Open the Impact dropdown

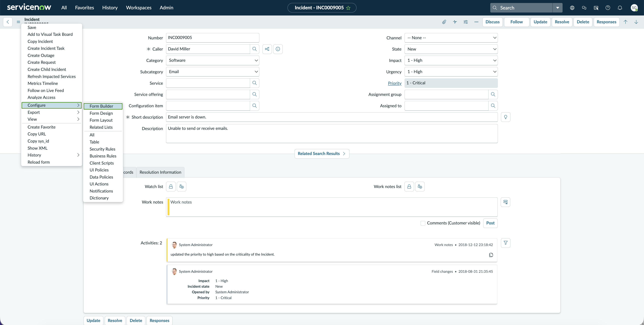tap(451, 60)
